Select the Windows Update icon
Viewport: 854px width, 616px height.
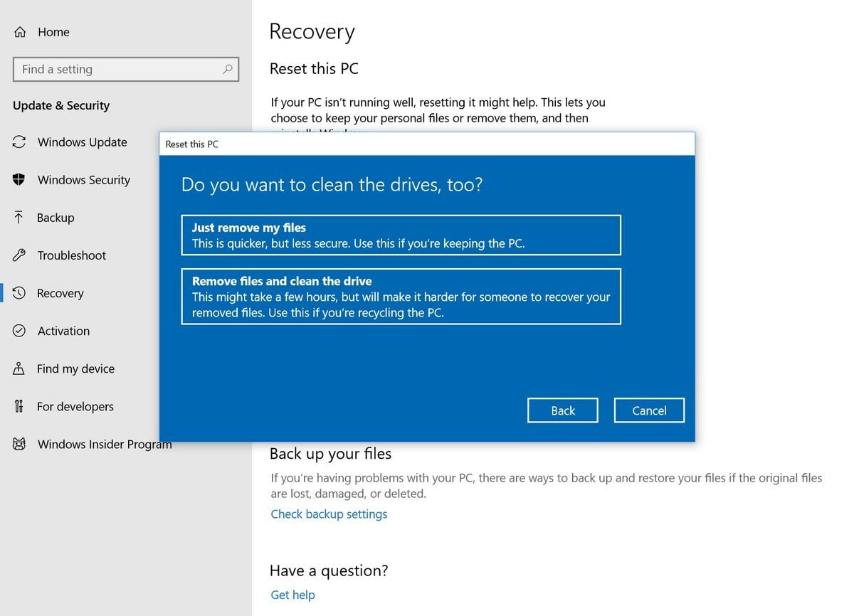19,142
